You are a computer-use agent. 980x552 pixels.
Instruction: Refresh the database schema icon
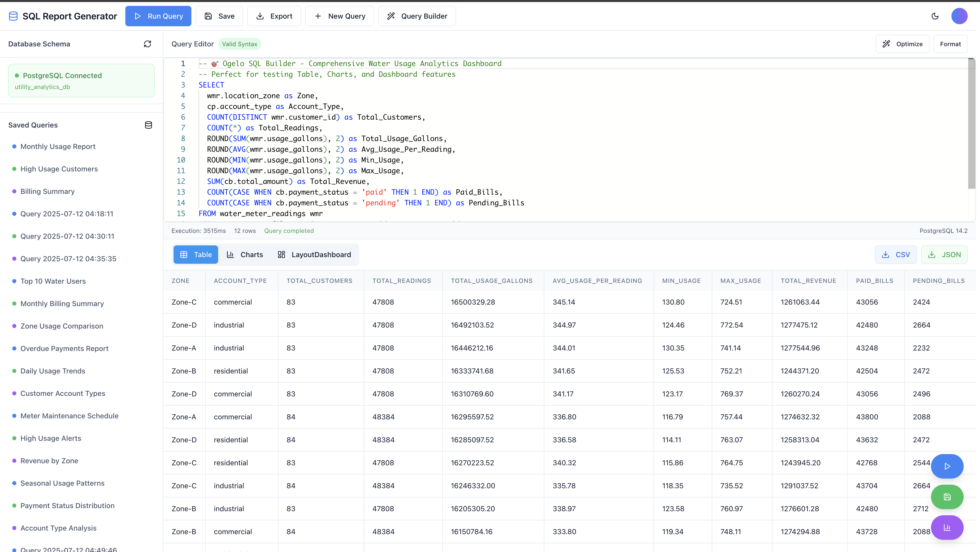tap(147, 44)
